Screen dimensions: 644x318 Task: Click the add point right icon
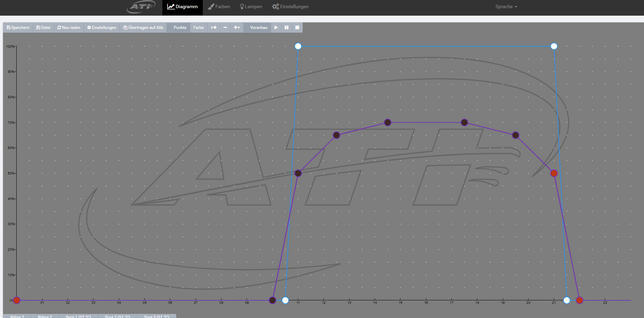pos(237,28)
